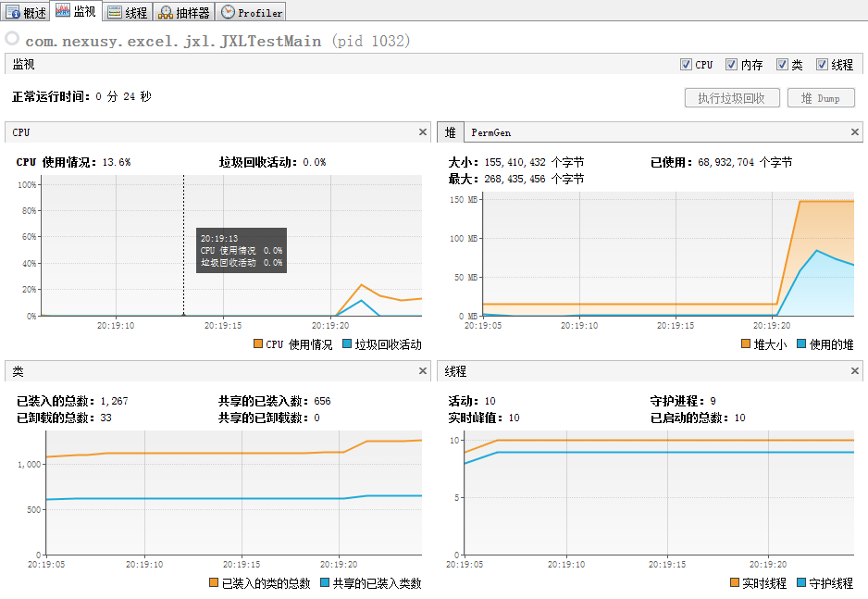Click the 执行垃圾回收 button

coord(732,98)
